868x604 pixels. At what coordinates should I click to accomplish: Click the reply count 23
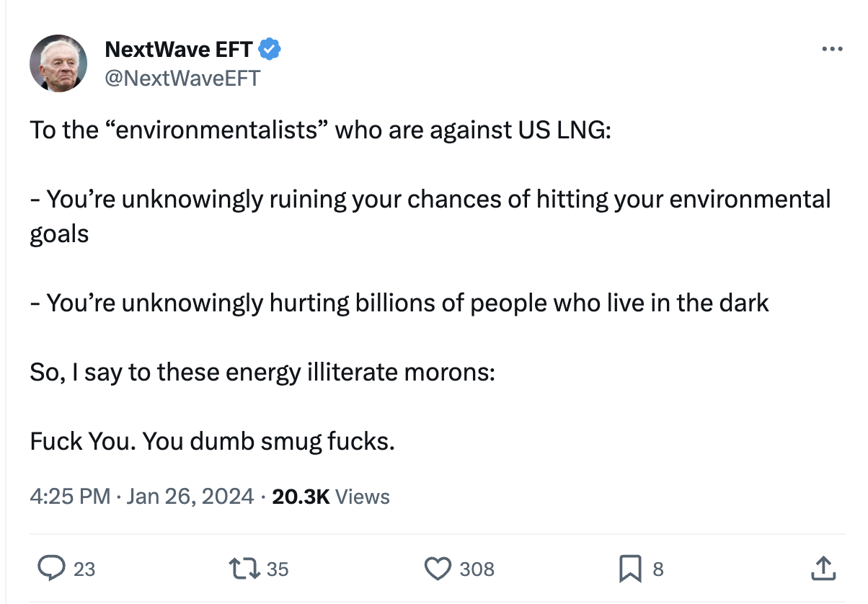pyautogui.click(x=84, y=569)
